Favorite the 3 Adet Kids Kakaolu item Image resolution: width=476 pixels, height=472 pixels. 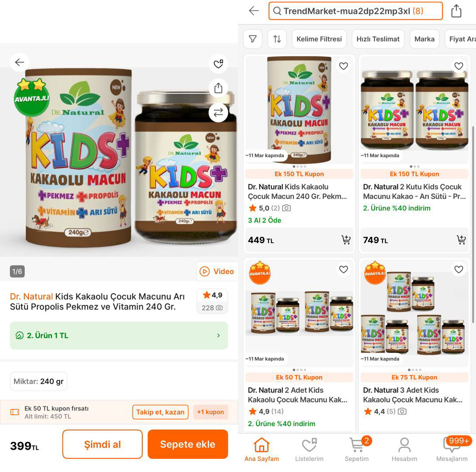[x=459, y=269]
